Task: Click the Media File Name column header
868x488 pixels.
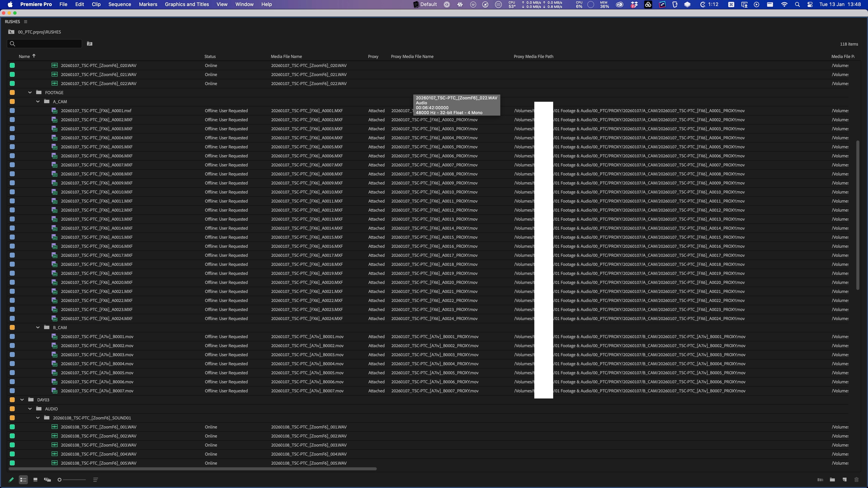Action: [x=286, y=56]
